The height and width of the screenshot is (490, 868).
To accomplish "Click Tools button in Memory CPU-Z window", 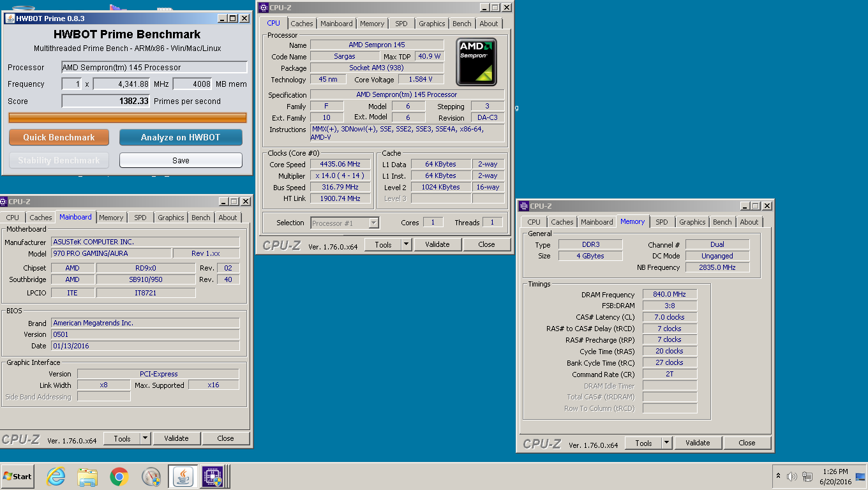I will click(643, 443).
